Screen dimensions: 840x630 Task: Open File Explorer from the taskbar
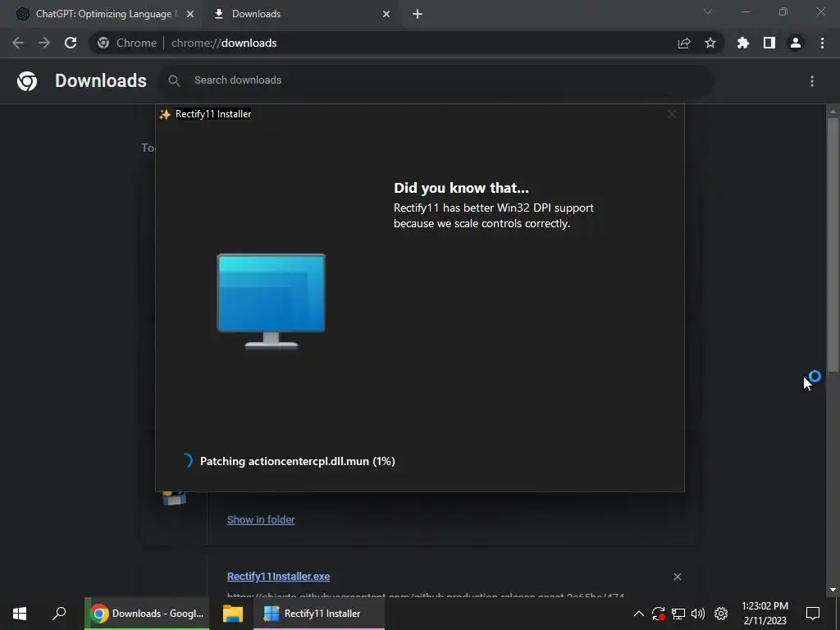233,614
